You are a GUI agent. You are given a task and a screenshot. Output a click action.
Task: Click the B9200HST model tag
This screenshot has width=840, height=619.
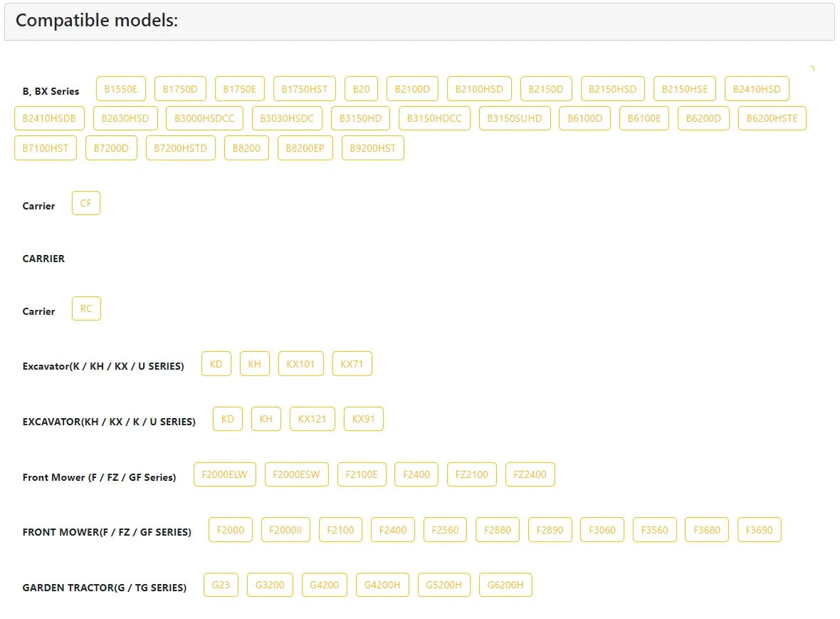tap(373, 148)
